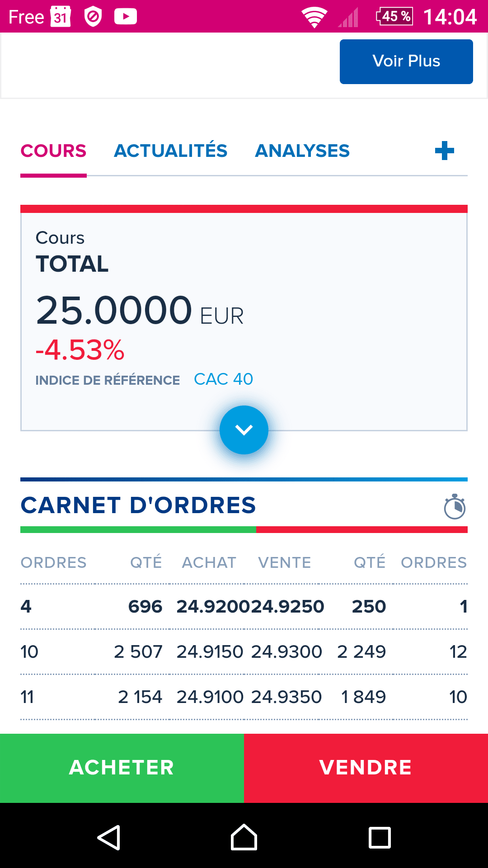Screen dimensions: 488x868
Task: Switch to the ACTUALITÉS tab
Action: (x=170, y=151)
